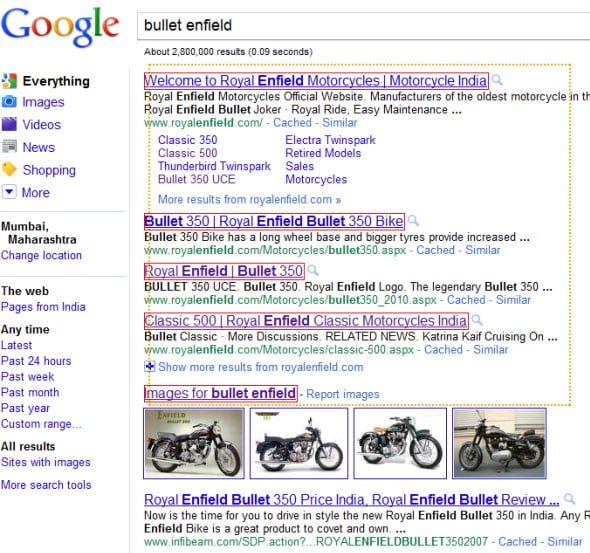Viewport: 590px width, 553px height.
Task: Open Bullet 350 UCE sitelink
Action: tap(196, 179)
